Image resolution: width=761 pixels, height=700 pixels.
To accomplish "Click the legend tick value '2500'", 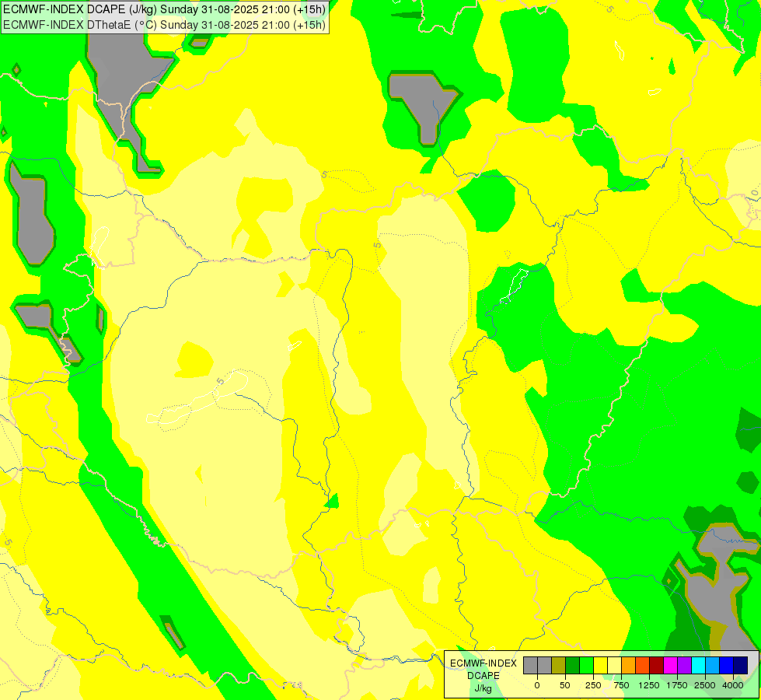I will click(x=705, y=685).
